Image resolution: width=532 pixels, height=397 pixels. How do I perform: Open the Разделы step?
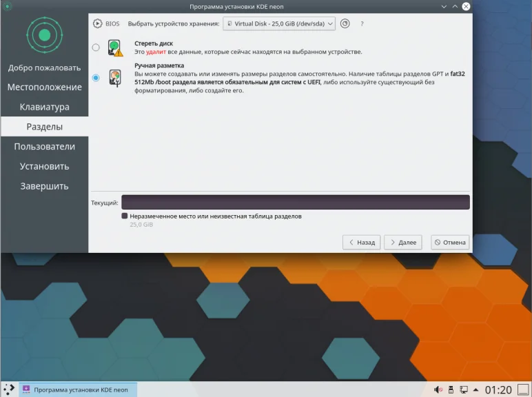click(44, 127)
